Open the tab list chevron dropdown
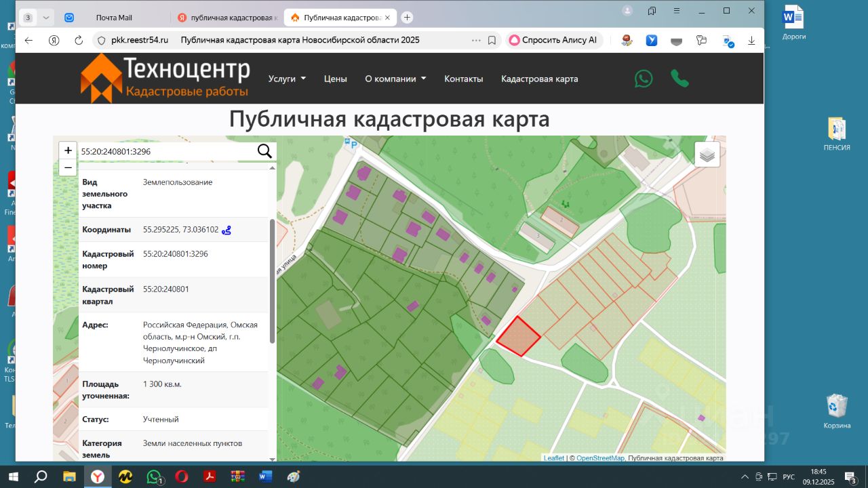This screenshot has width=868, height=488. tap(45, 18)
